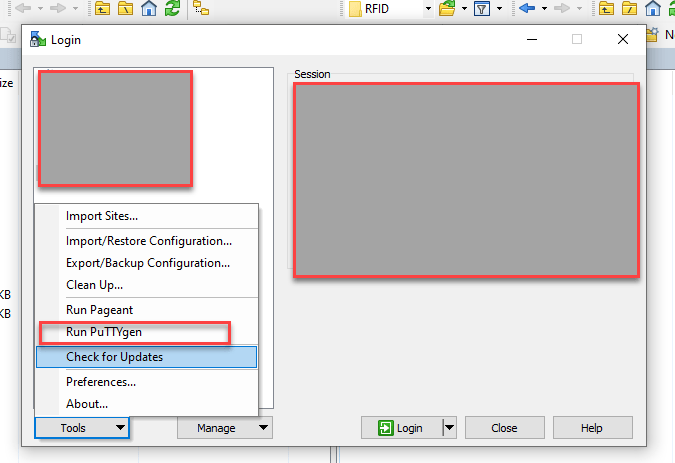This screenshot has width=675, height=463.
Task: Select Check for Updates menu item
Action: [114, 357]
